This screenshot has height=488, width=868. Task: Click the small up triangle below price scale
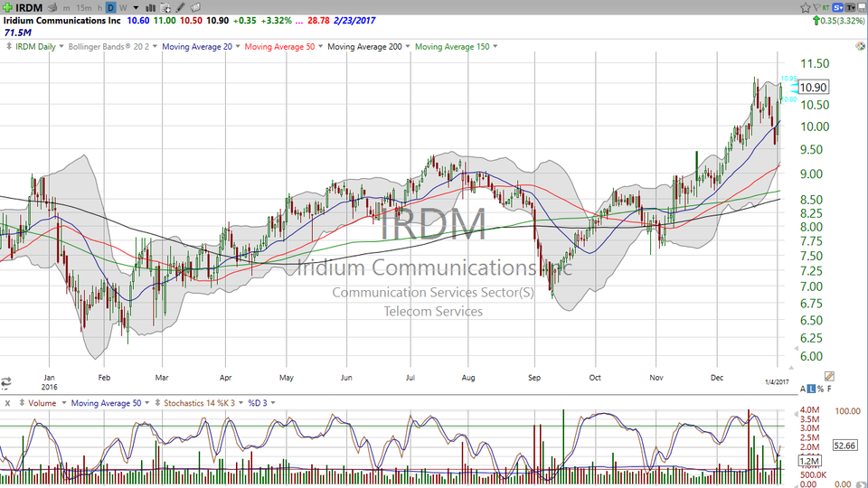coord(792,368)
